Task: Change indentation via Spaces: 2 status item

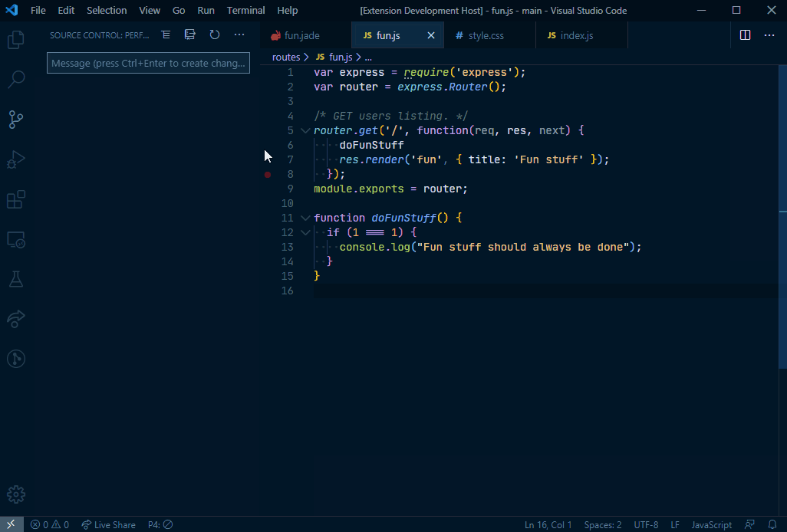Action: (x=603, y=524)
